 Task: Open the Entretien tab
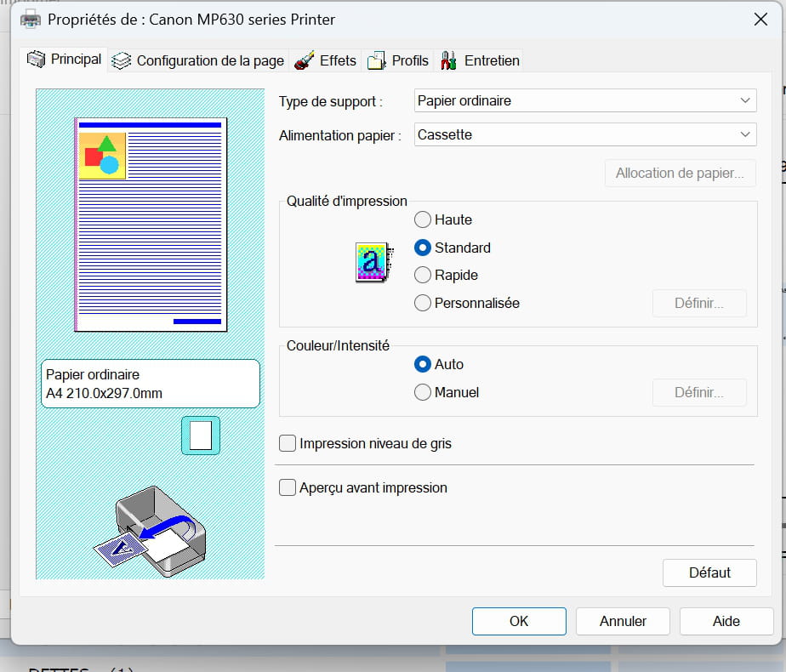[480, 60]
